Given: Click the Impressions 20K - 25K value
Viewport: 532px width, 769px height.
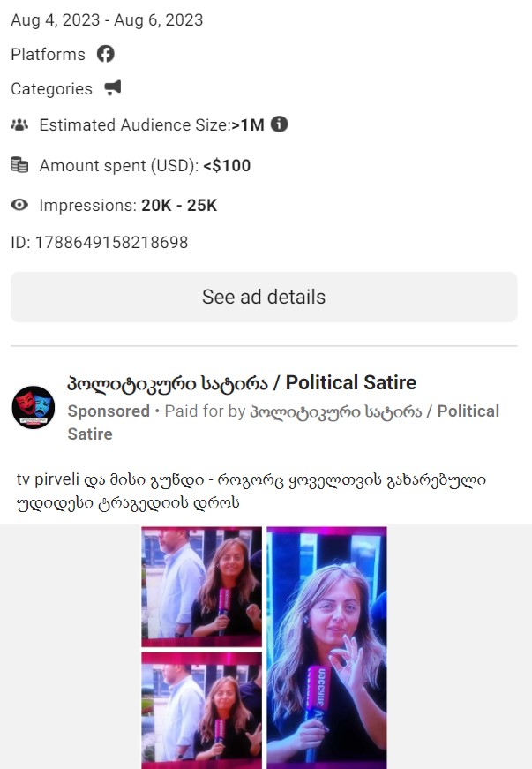Looking at the screenshot, I should pyautogui.click(x=179, y=205).
